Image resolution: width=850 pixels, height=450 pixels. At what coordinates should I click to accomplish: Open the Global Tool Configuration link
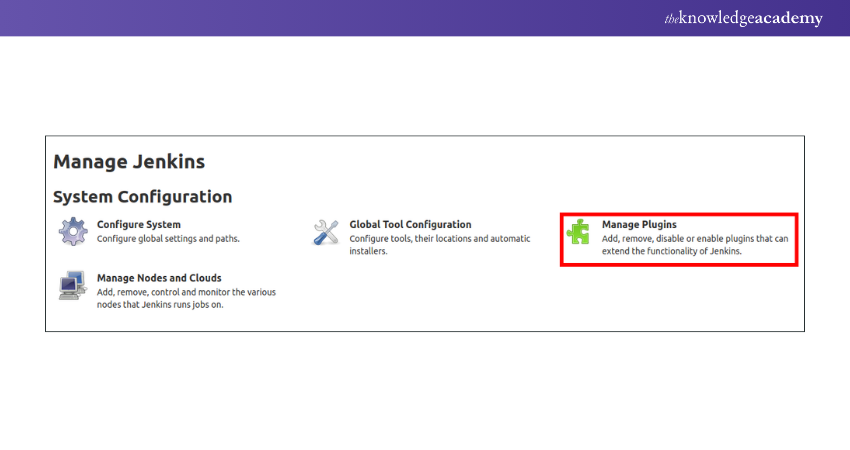410,225
